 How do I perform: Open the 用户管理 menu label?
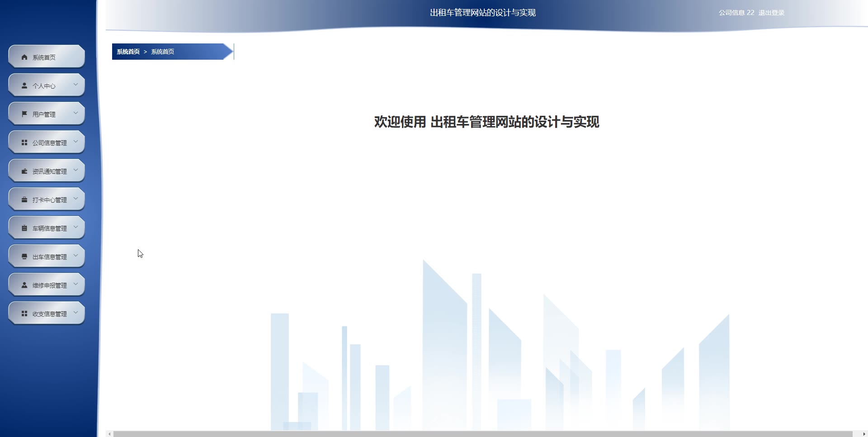[x=44, y=114]
